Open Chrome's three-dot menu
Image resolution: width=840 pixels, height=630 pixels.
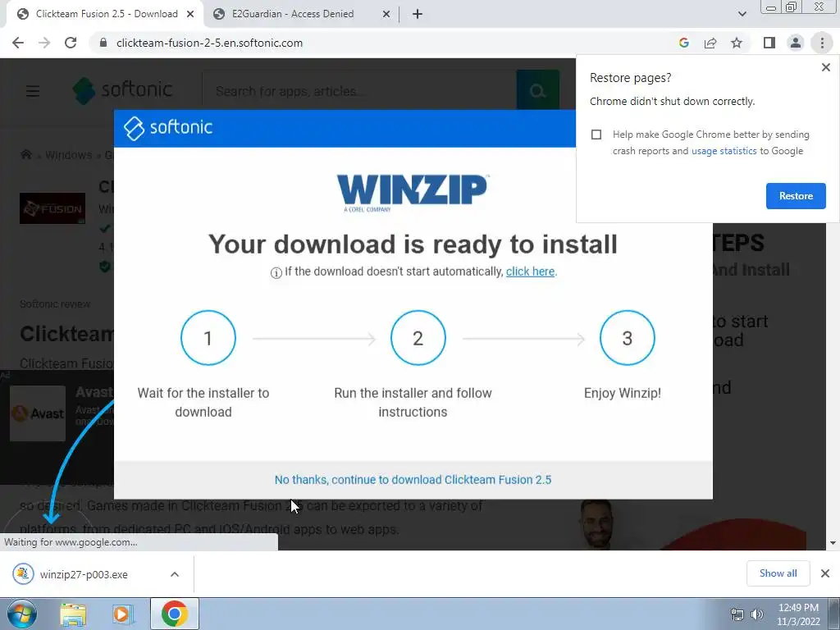point(822,43)
